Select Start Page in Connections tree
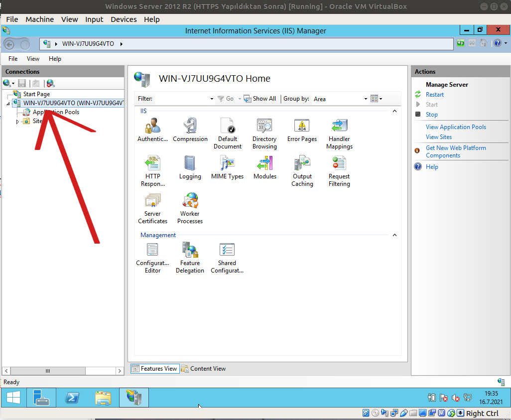The height and width of the screenshot is (420, 511). click(x=36, y=94)
